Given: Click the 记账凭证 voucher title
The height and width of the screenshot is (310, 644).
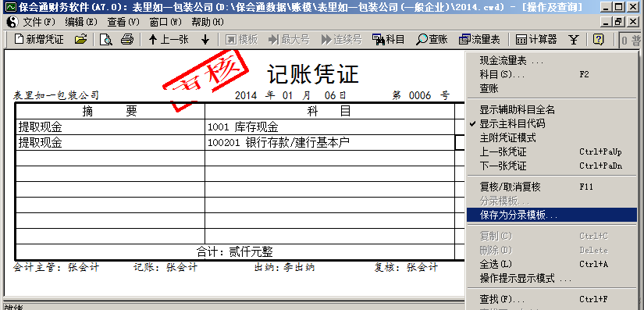Looking at the screenshot, I should (313, 74).
